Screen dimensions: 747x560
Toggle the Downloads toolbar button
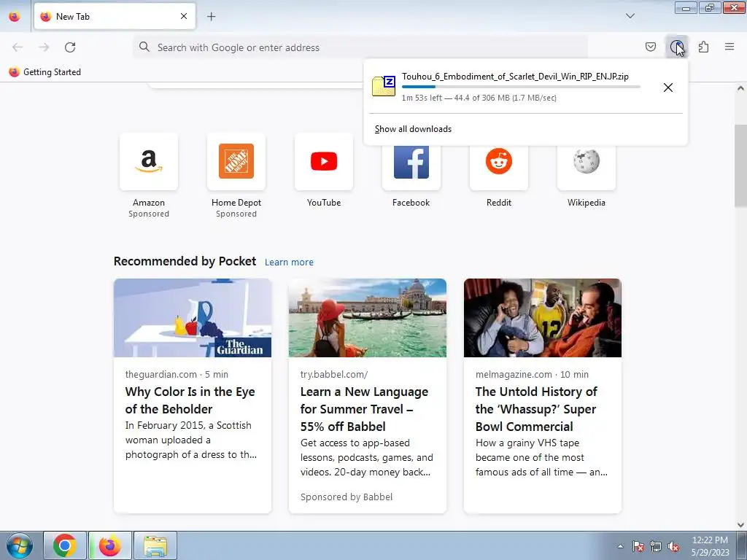676,47
